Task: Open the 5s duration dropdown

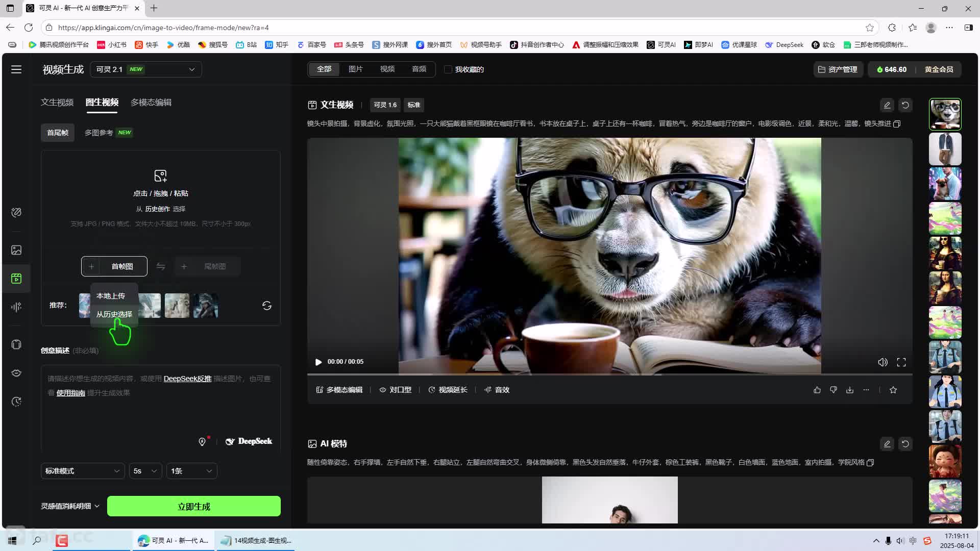Action: click(x=145, y=471)
